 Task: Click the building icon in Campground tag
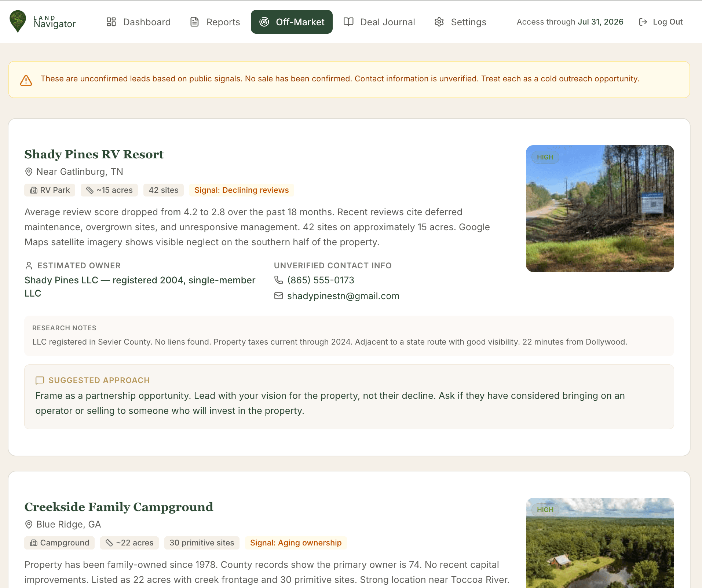tap(34, 543)
